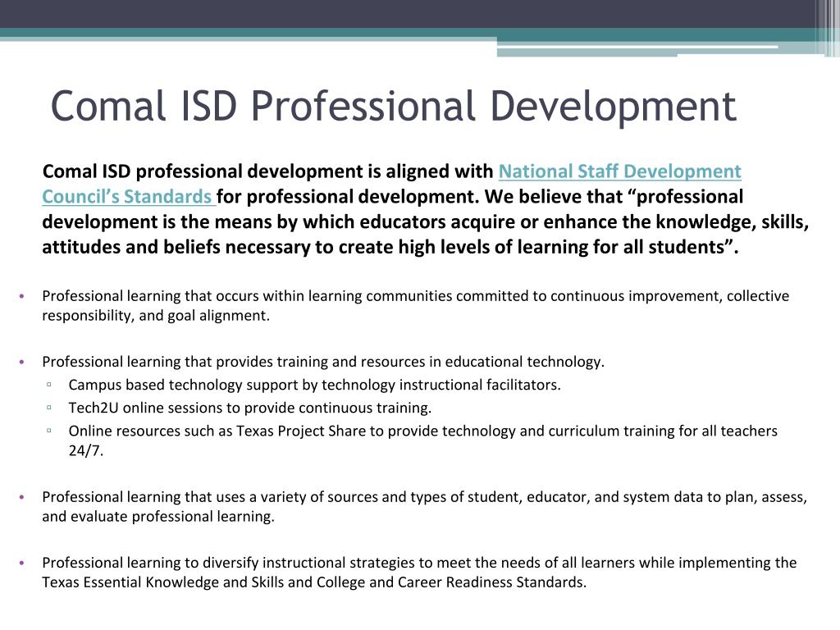Viewport: 840px width, 630px height.
Task: Click the line beginning 'Texas Essential Knowledge and Skills'
Action: click(314, 582)
